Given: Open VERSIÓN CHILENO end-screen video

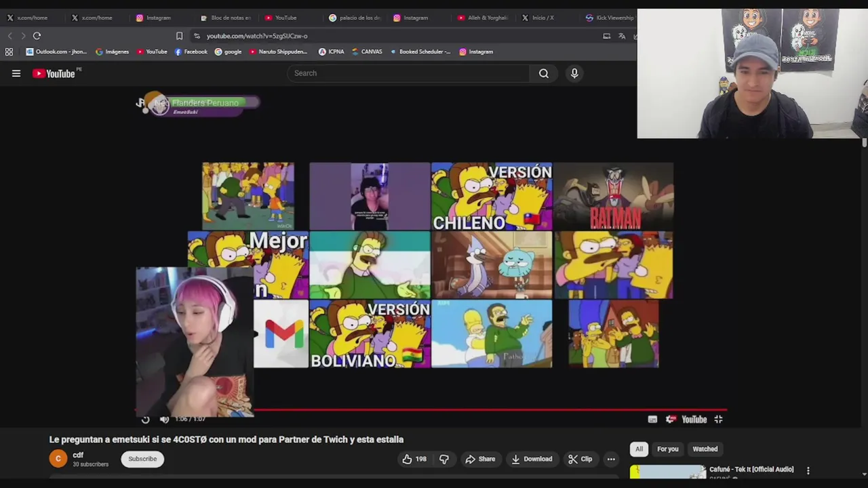Looking at the screenshot, I should (492, 197).
